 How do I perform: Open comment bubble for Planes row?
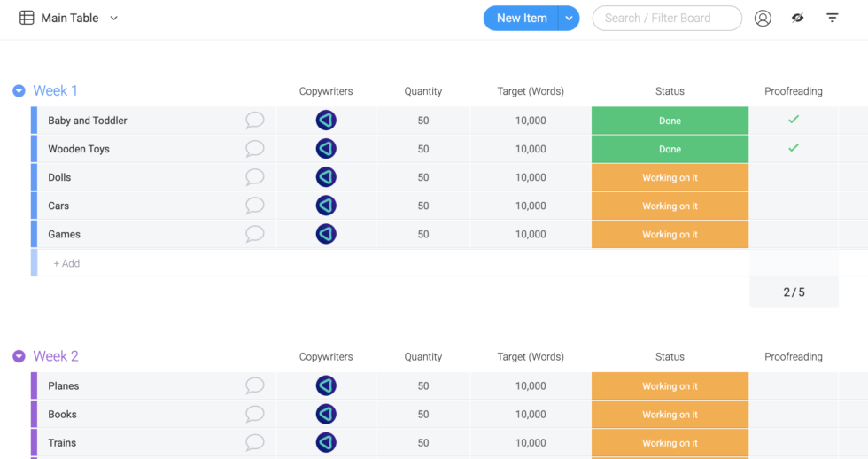255,385
